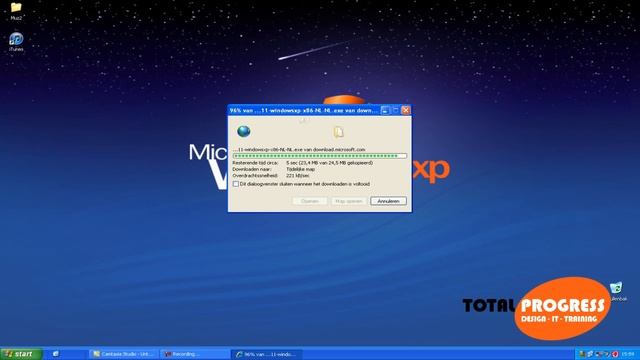
Task: Open the Mus2 folder on the desktop
Action: point(16,11)
